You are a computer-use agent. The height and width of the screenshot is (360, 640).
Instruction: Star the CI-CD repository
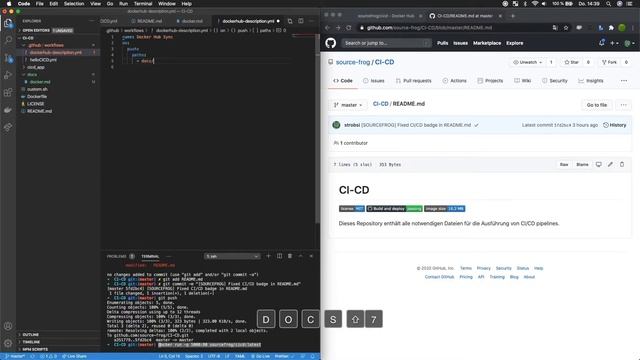(571, 62)
